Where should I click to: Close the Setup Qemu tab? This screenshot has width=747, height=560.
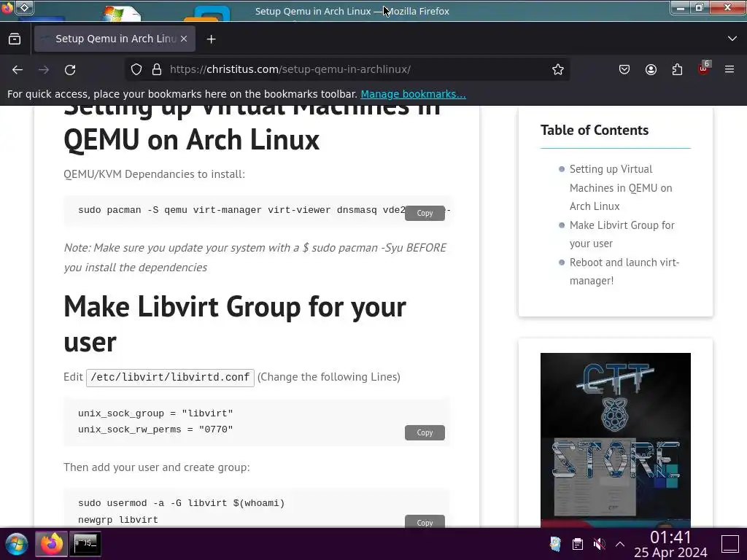pyautogui.click(x=184, y=39)
